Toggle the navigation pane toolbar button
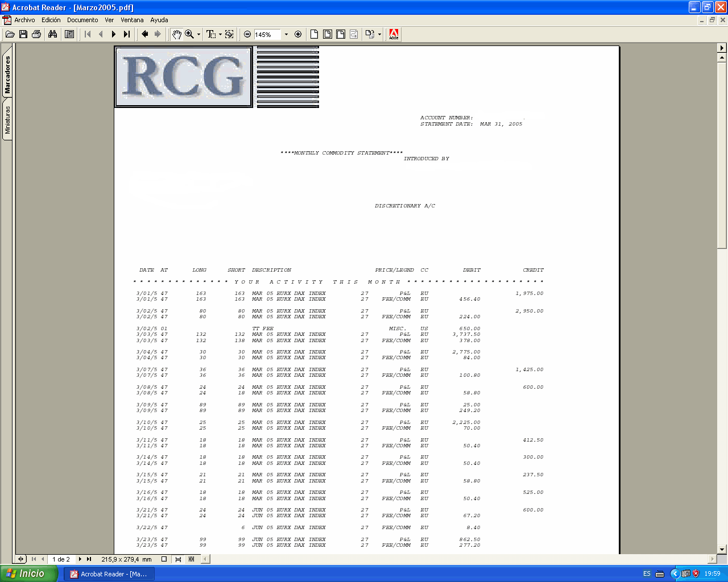The height and width of the screenshot is (582, 728). pos(69,34)
